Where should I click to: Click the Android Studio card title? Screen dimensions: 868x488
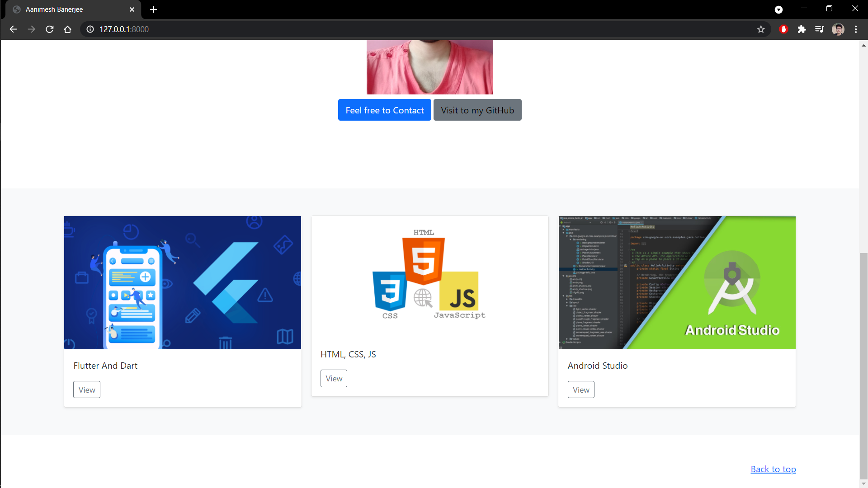pos(598,366)
